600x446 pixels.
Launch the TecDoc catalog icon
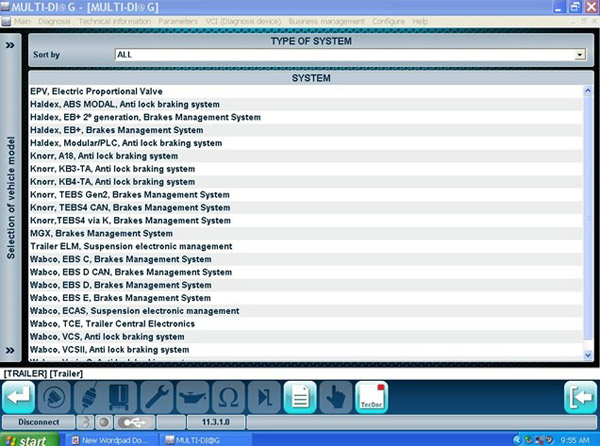pos(372,396)
